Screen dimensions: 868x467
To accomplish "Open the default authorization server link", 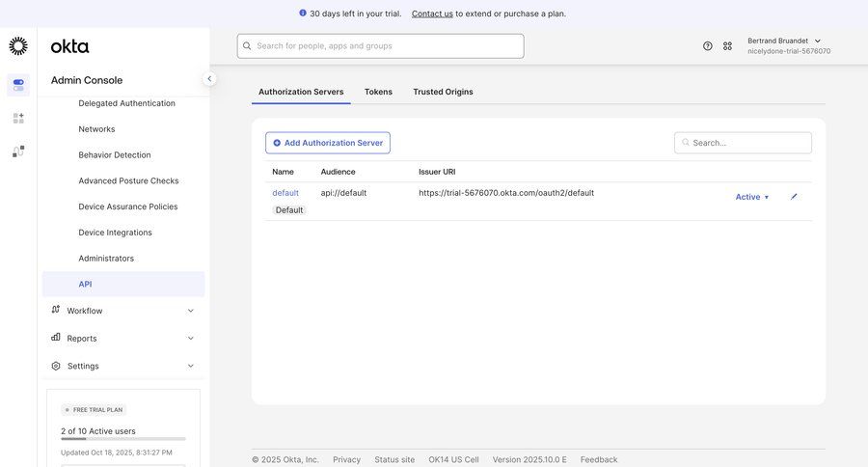I will coord(285,193).
